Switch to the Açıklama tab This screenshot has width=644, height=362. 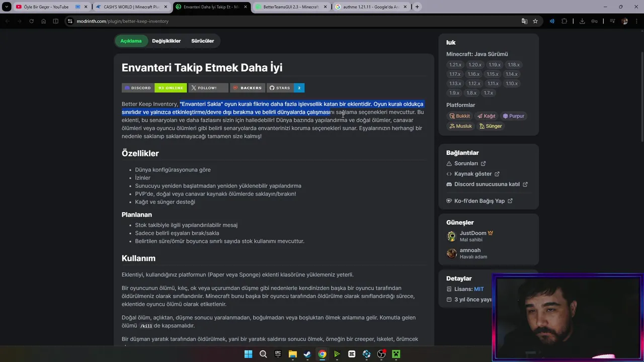[x=131, y=41]
